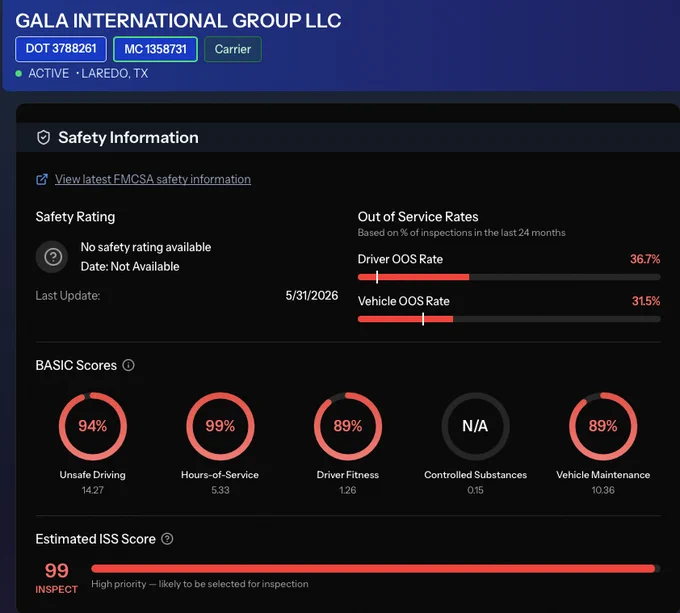Viewport: 680px width, 613px height.
Task: Click the 0.15 measure value
Action: click(475, 490)
